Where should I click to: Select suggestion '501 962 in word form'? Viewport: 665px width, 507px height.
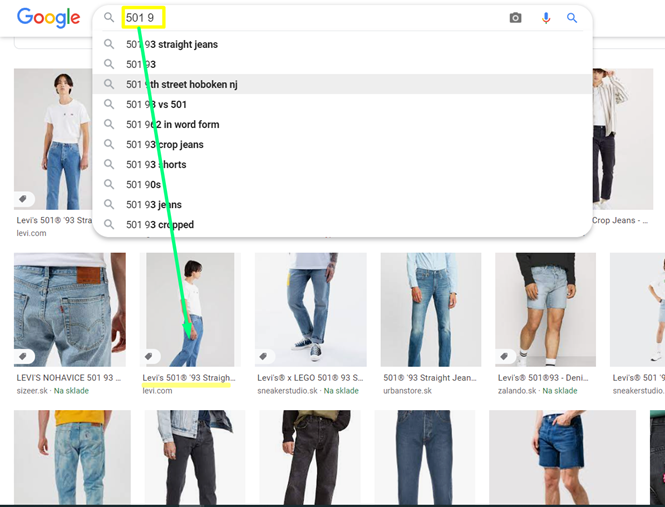pos(342,124)
